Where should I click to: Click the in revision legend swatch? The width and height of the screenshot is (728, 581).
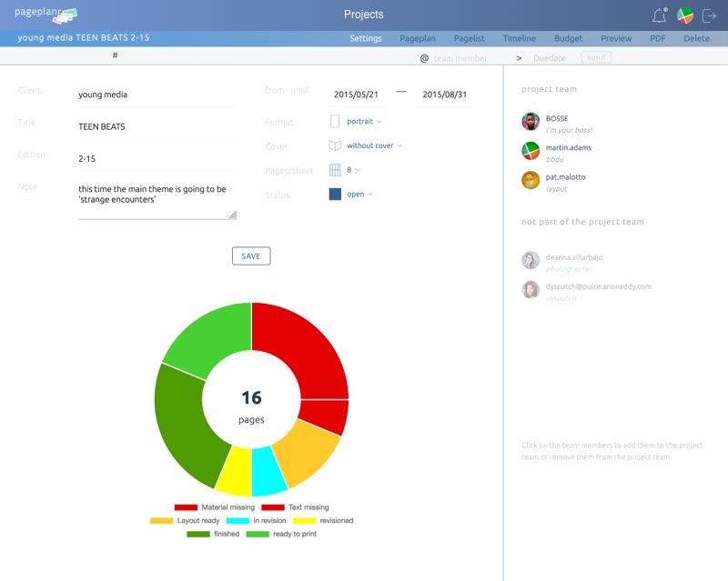tap(238, 521)
